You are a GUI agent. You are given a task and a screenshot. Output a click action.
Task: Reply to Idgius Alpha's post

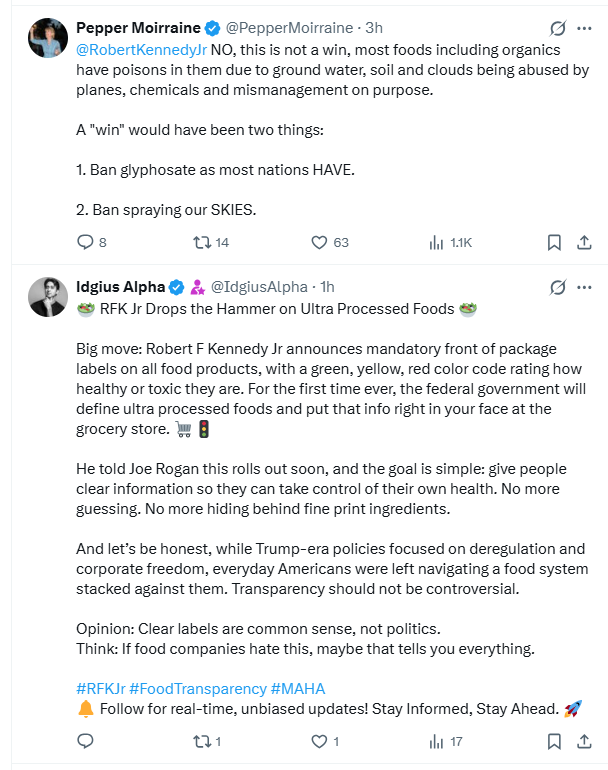(85, 741)
